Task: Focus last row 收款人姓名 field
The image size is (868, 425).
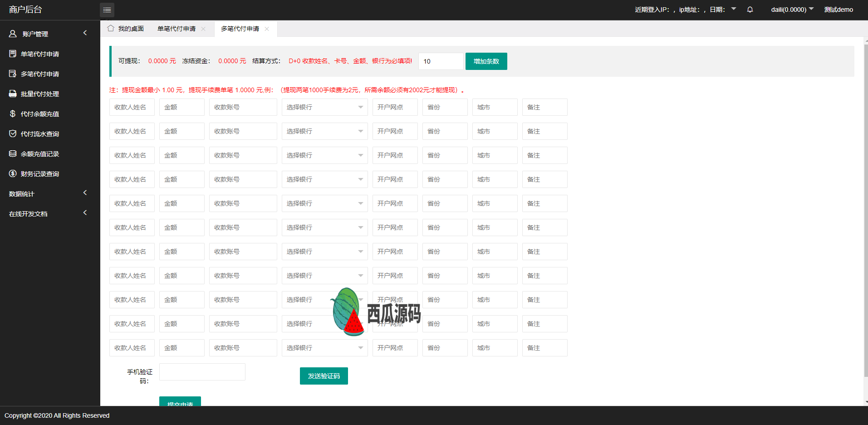Action: click(x=132, y=348)
